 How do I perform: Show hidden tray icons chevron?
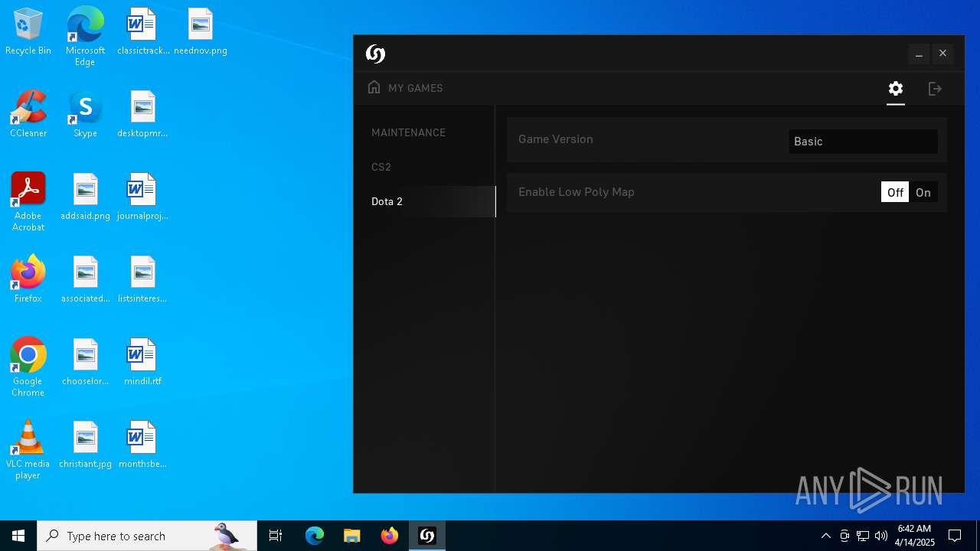(825, 536)
